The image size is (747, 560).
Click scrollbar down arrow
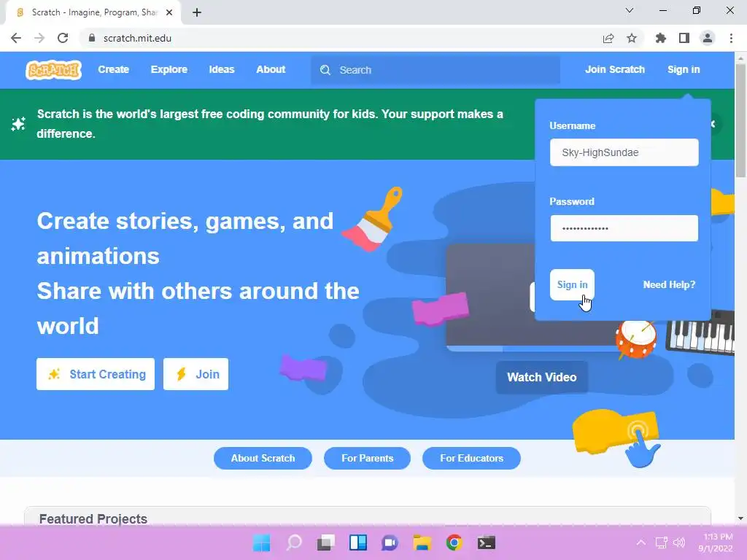pyautogui.click(x=740, y=518)
